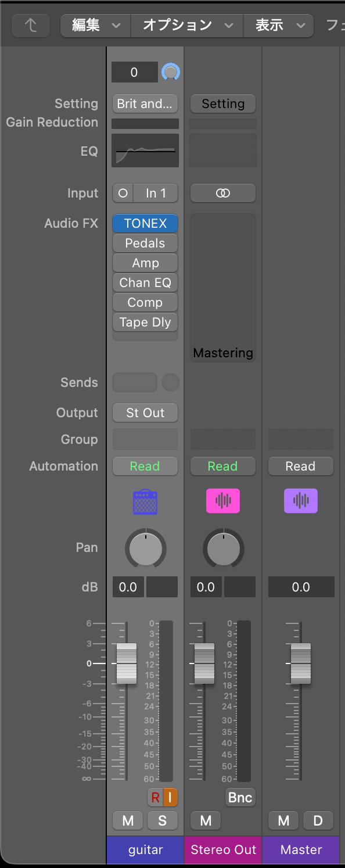Click the send level knob next to Sends slot
The width and height of the screenshot is (345, 868).
pos(170,382)
